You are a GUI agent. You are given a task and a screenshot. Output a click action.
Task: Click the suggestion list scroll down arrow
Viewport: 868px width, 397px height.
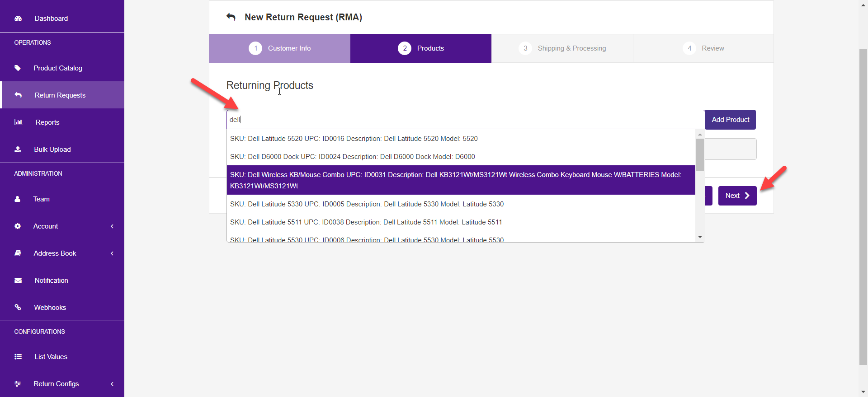coord(700,237)
